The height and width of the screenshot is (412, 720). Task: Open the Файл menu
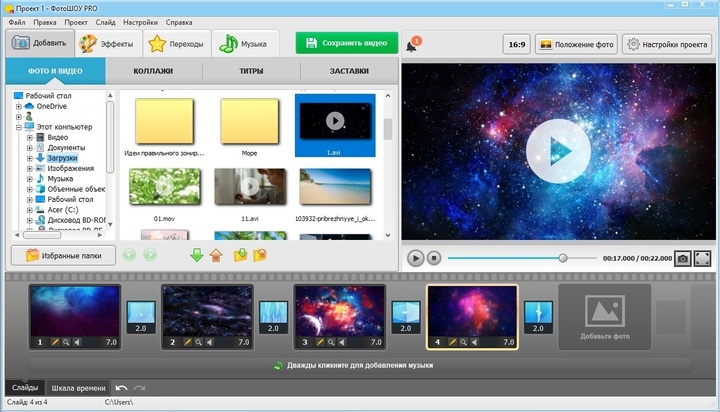(17, 22)
